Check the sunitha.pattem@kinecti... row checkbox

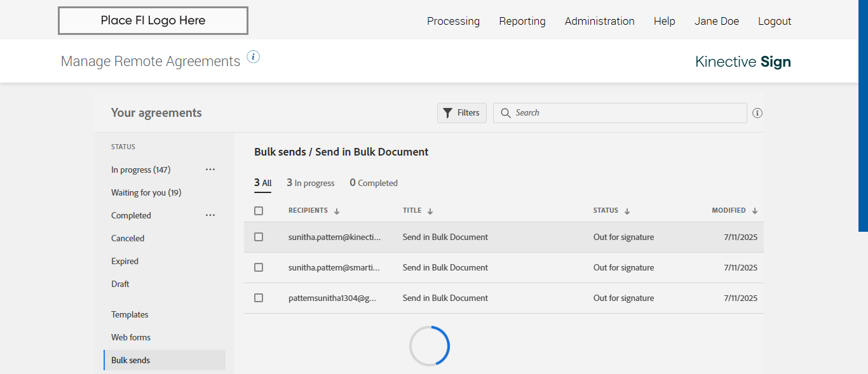coord(259,237)
